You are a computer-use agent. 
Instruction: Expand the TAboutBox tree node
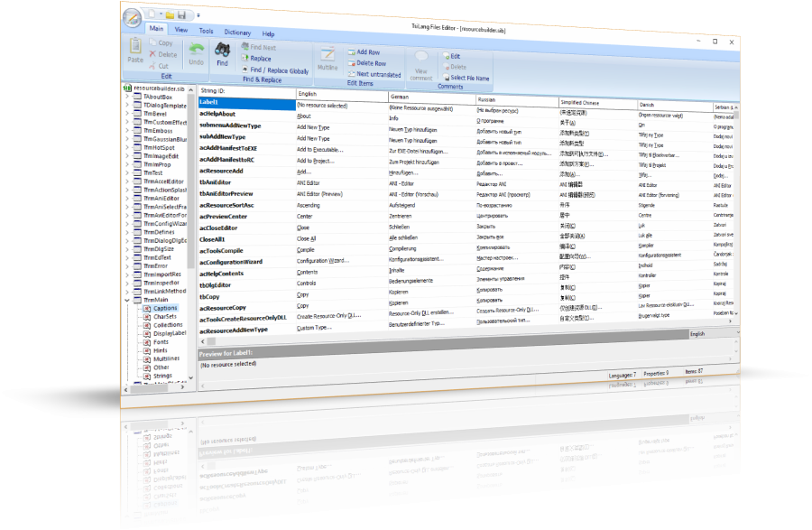126,97
